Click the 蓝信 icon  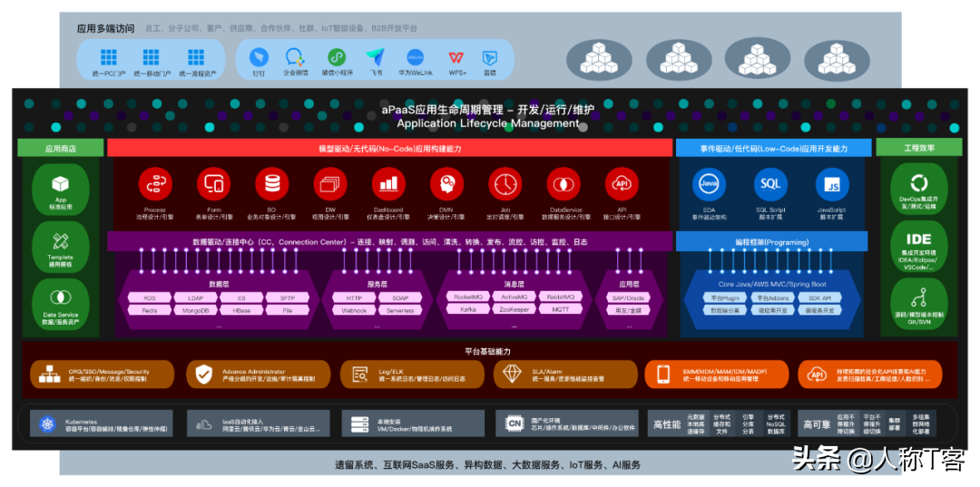click(490, 57)
